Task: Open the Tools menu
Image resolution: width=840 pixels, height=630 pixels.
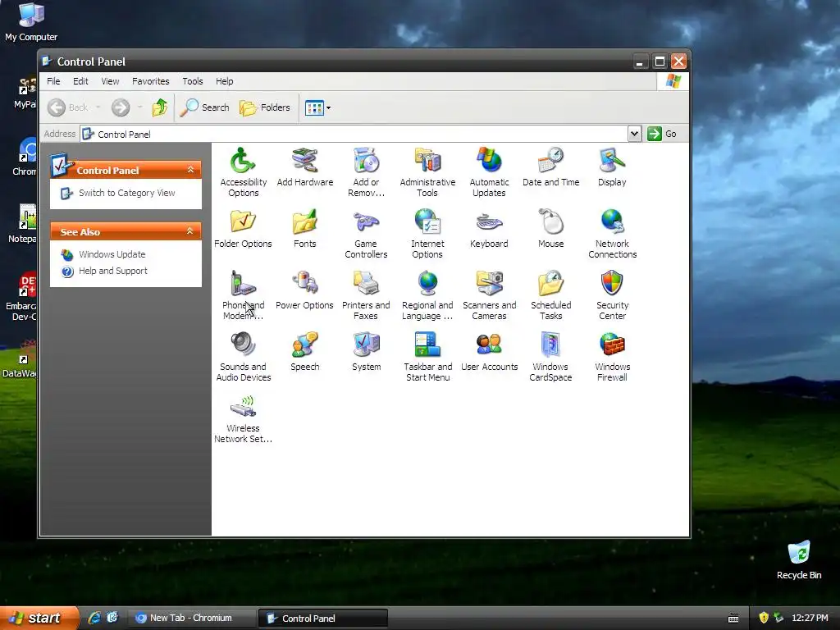Action: pos(192,81)
